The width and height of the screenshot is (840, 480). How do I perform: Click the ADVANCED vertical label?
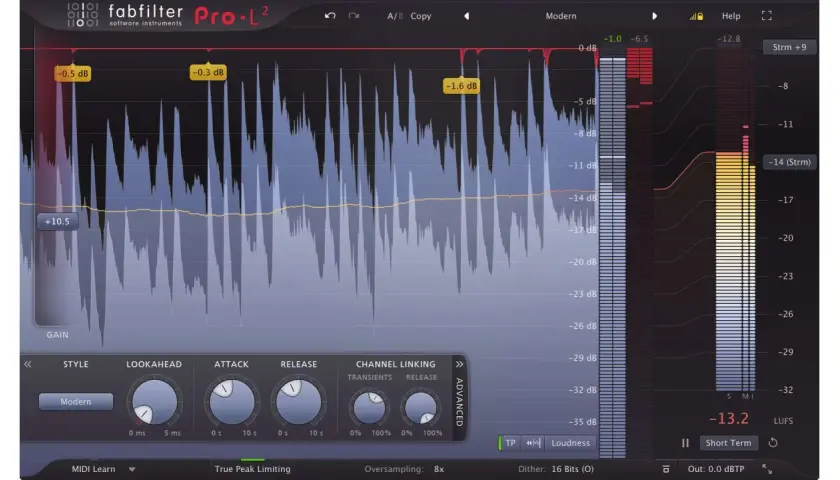(459, 402)
